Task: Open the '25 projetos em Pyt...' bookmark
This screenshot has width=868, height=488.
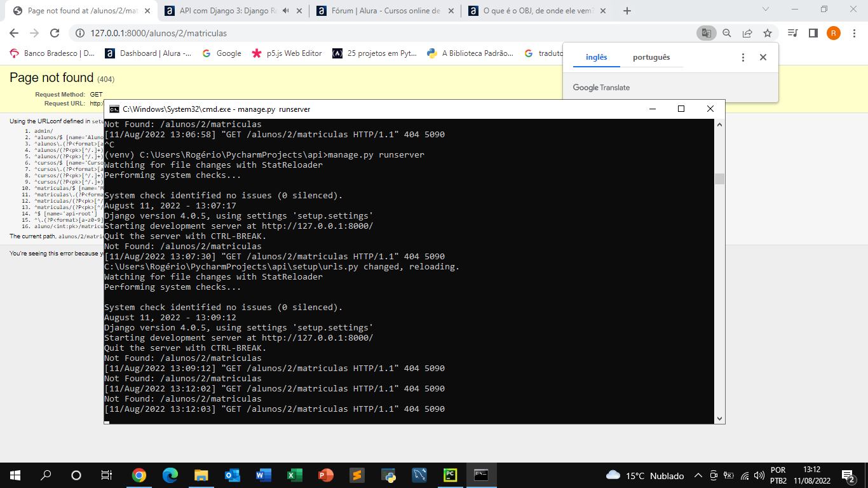Action: point(374,53)
